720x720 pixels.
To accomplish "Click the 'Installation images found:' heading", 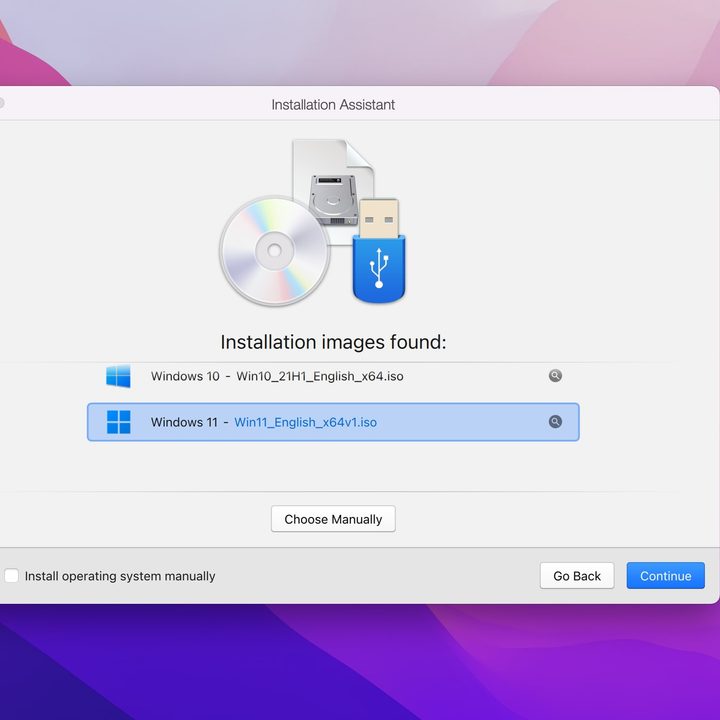I will pyautogui.click(x=333, y=342).
